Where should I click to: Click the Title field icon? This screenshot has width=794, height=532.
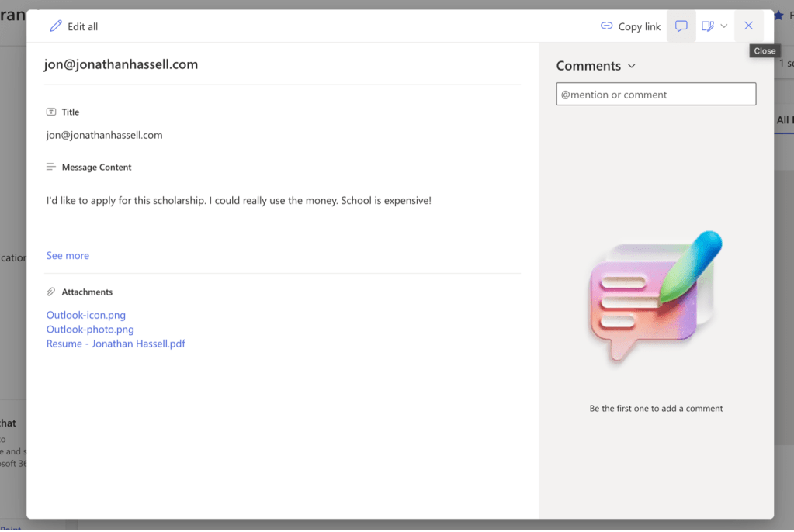[x=51, y=112]
